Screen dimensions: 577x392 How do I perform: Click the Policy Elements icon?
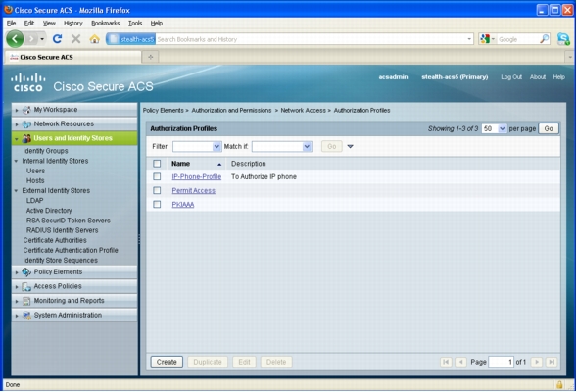(26, 272)
